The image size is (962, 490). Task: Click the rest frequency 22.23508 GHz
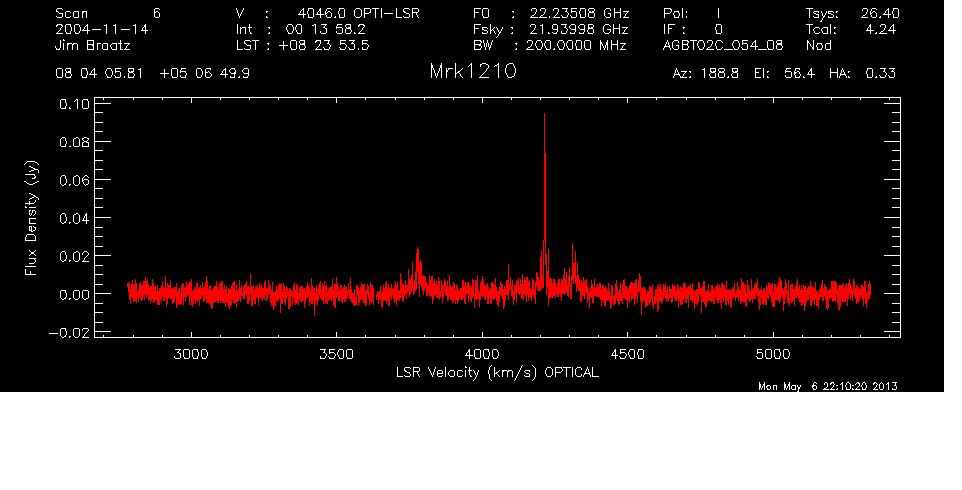click(x=580, y=13)
